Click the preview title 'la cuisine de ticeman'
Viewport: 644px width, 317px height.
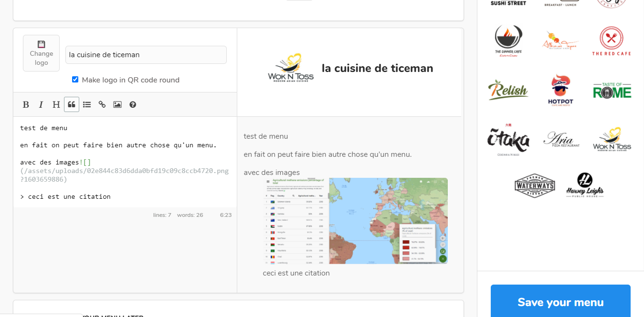tap(378, 68)
